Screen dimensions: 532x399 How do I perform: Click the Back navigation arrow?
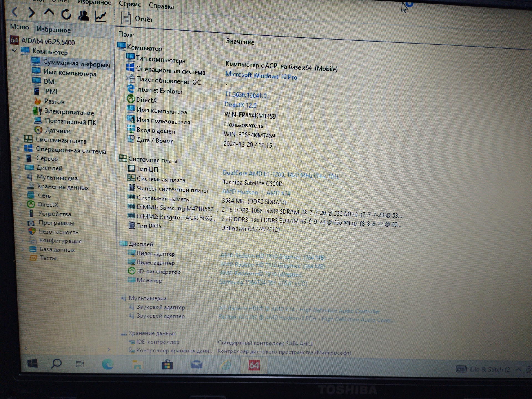click(x=15, y=12)
